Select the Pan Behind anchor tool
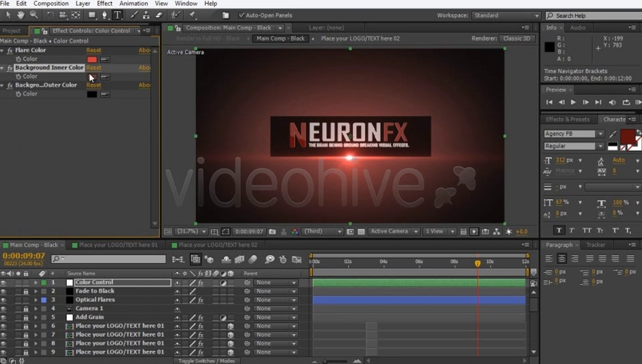This screenshot has height=364, width=642. [75, 15]
